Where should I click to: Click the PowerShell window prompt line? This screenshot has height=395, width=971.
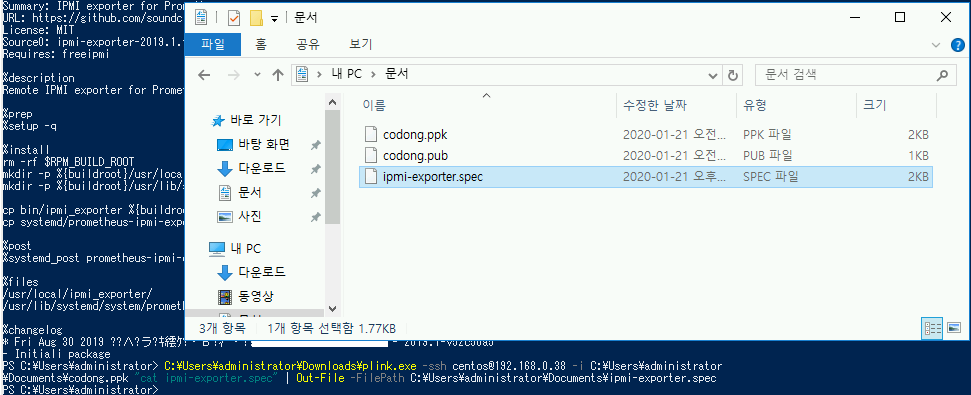(x=81, y=390)
